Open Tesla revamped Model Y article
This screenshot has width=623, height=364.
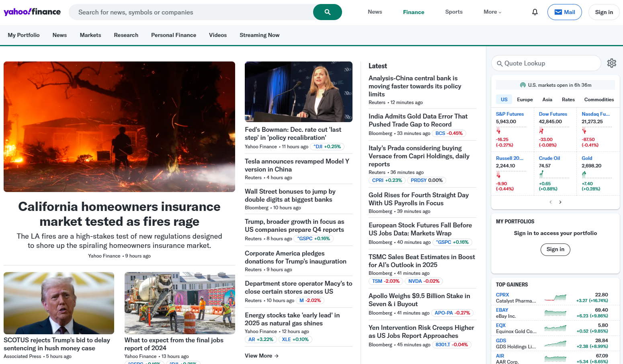pos(297,165)
